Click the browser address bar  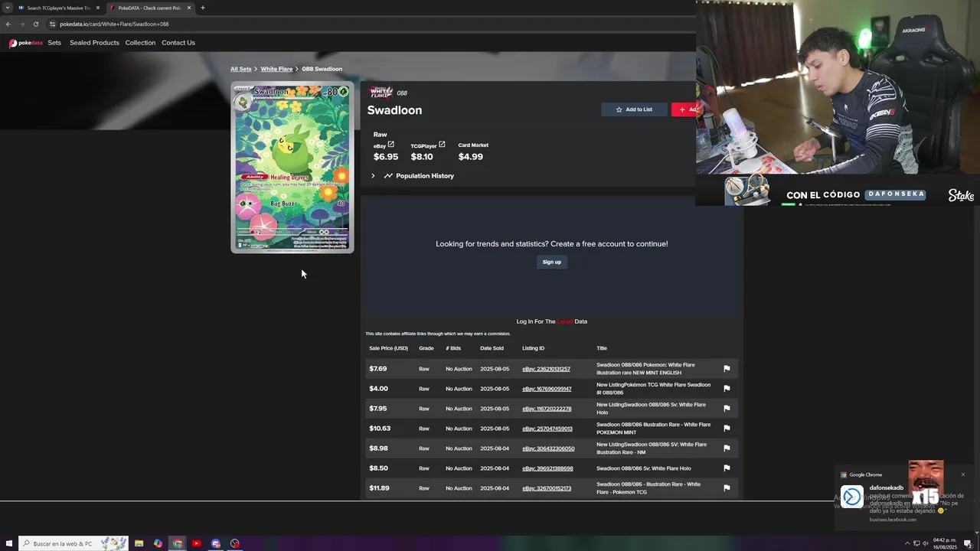(367, 24)
